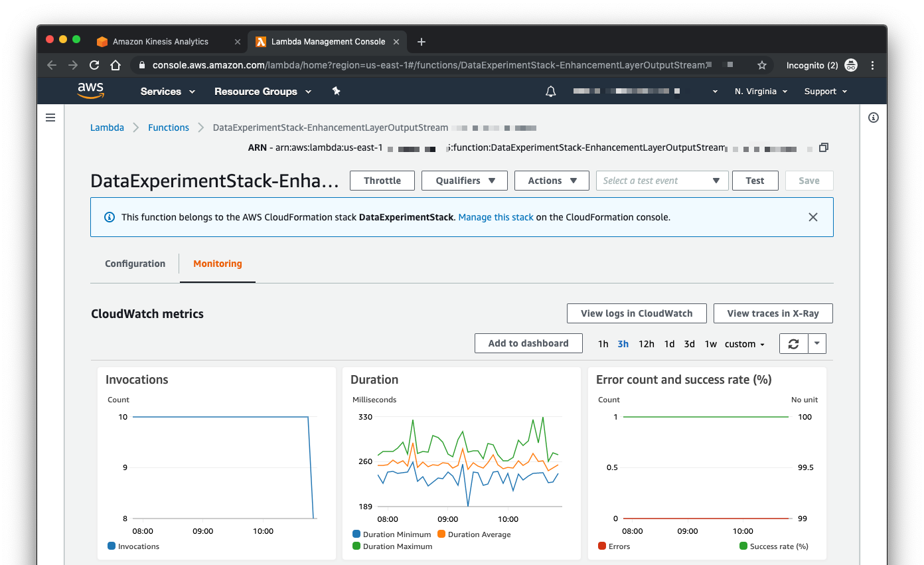Click the Duration graph title
This screenshot has width=924, height=565.
click(374, 380)
